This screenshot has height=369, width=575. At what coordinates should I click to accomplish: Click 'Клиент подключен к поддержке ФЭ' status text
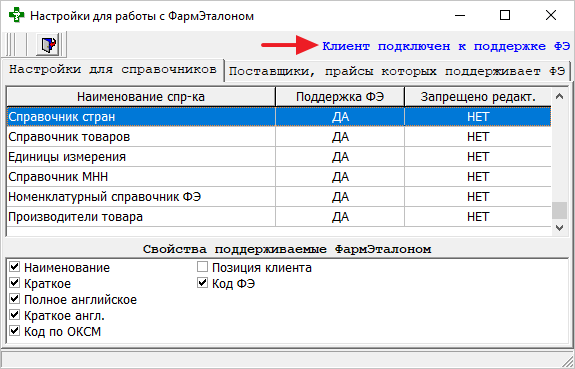pos(446,47)
